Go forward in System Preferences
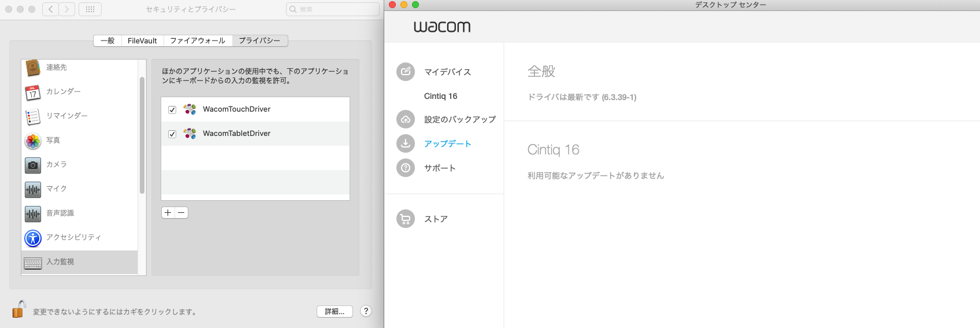Viewport: 980px width, 328px height. pos(67,9)
